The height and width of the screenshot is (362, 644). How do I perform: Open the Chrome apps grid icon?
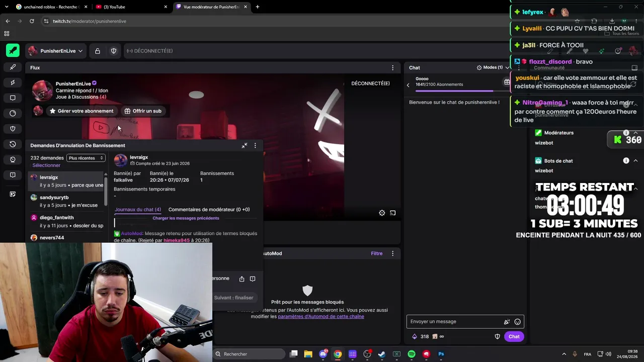click(7, 34)
